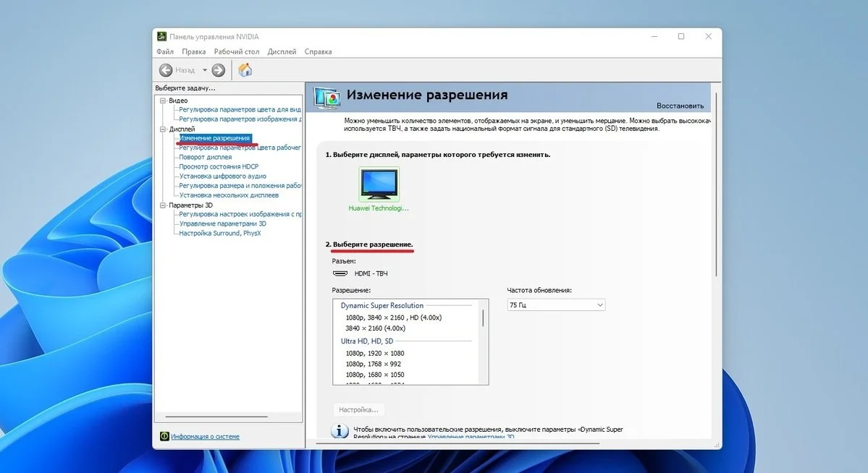Close the NVIDIA control panel window
The width and height of the screenshot is (868, 473).
pyautogui.click(x=709, y=36)
